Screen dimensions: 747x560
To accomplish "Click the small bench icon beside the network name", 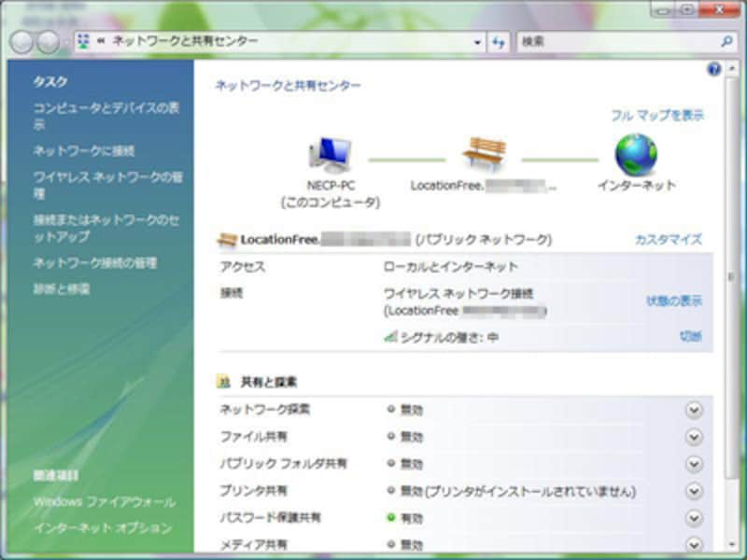I will [227, 240].
